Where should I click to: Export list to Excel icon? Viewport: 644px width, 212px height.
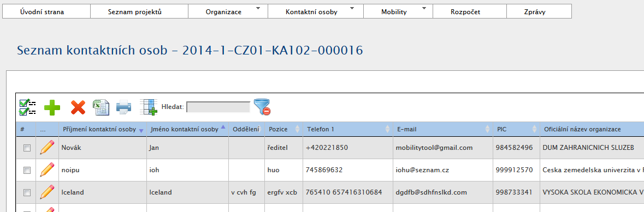pos(101,107)
